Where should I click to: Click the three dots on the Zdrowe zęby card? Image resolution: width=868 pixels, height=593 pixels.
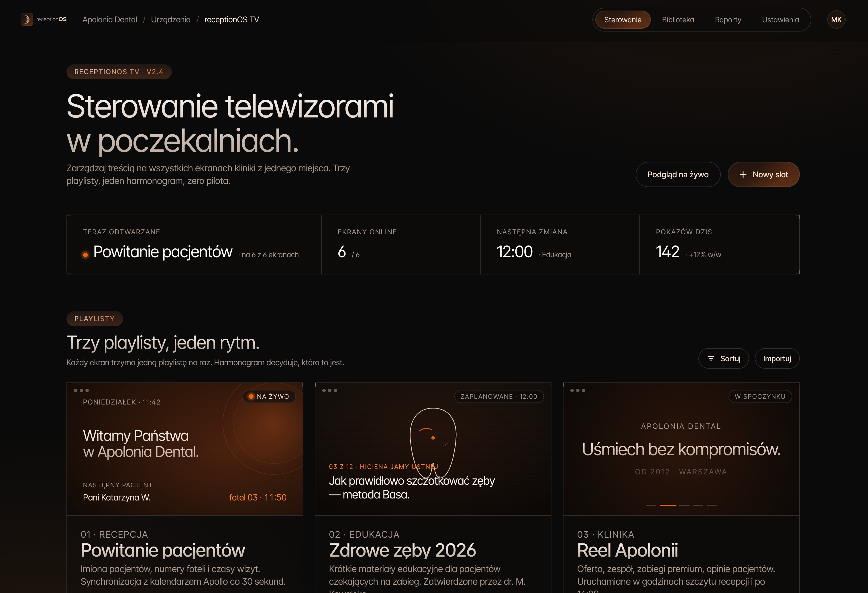330,390
